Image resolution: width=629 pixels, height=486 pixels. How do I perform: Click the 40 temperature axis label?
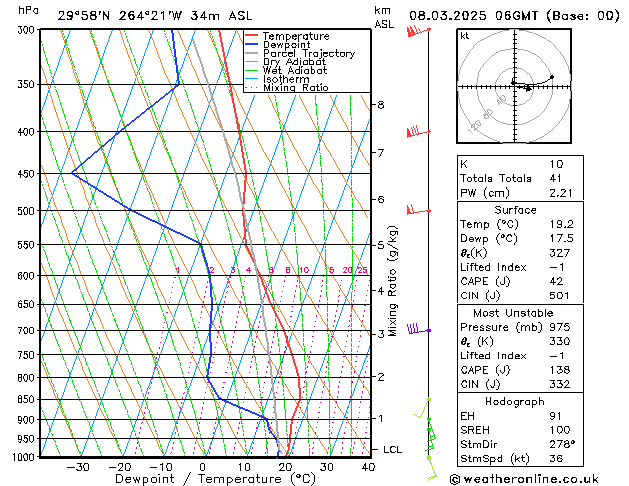coord(368,467)
